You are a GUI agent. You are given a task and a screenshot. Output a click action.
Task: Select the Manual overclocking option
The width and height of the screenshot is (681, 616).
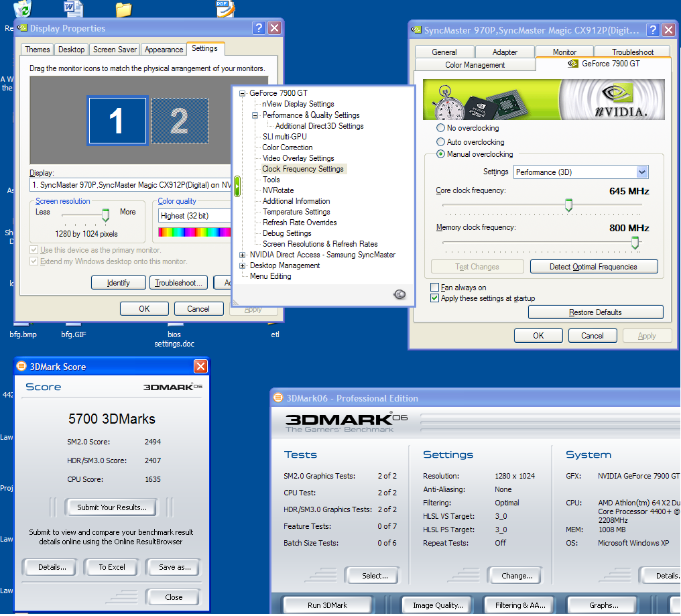(440, 153)
